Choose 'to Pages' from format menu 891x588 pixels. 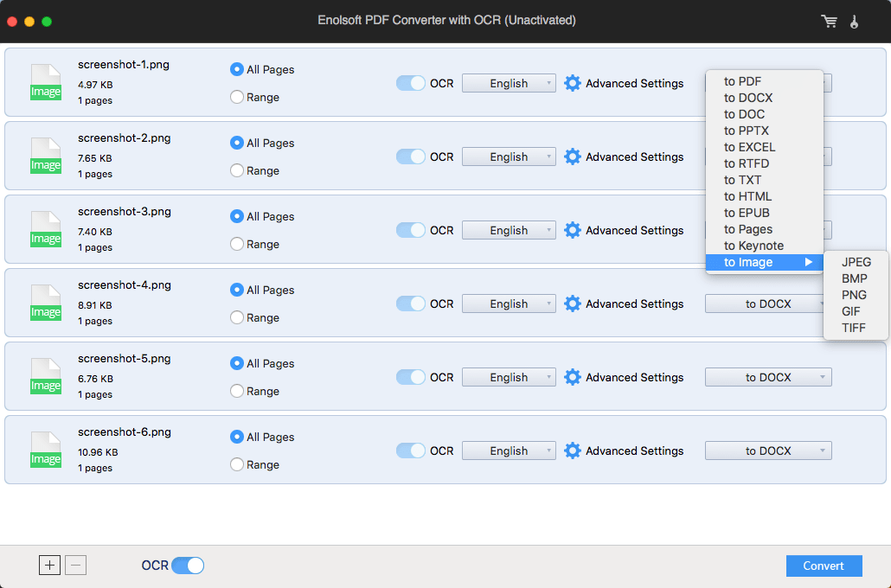(765, 229)
